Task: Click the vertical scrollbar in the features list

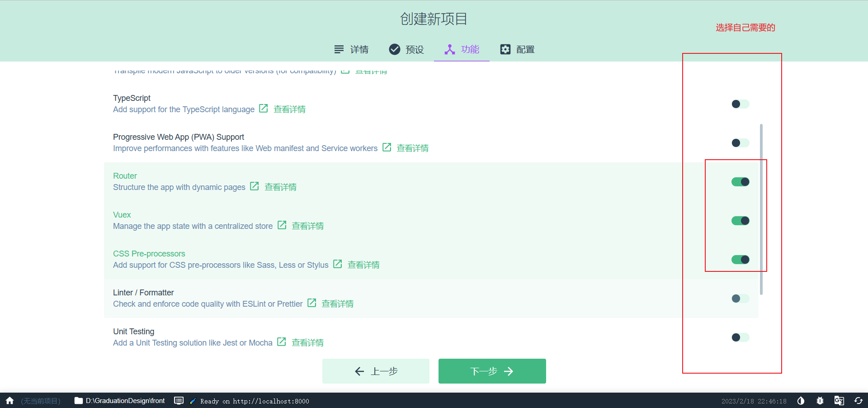Action: pyautogui.click(x=762, y=210)
